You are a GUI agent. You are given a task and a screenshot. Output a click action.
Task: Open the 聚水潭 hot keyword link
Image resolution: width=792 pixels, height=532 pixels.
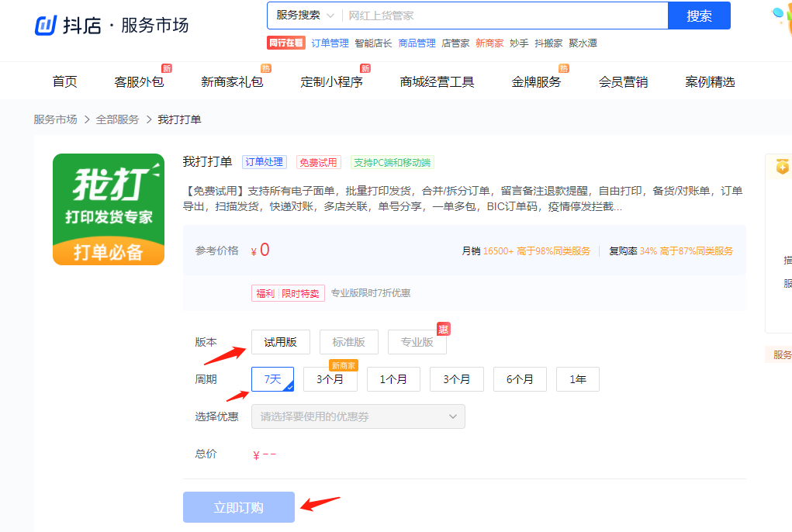tap(583, 43)
